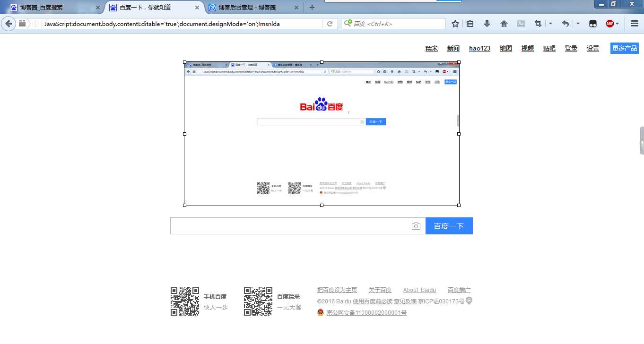Click the crop screenshot tool icon
Screen dimensions: 644x344
[538, 24]
